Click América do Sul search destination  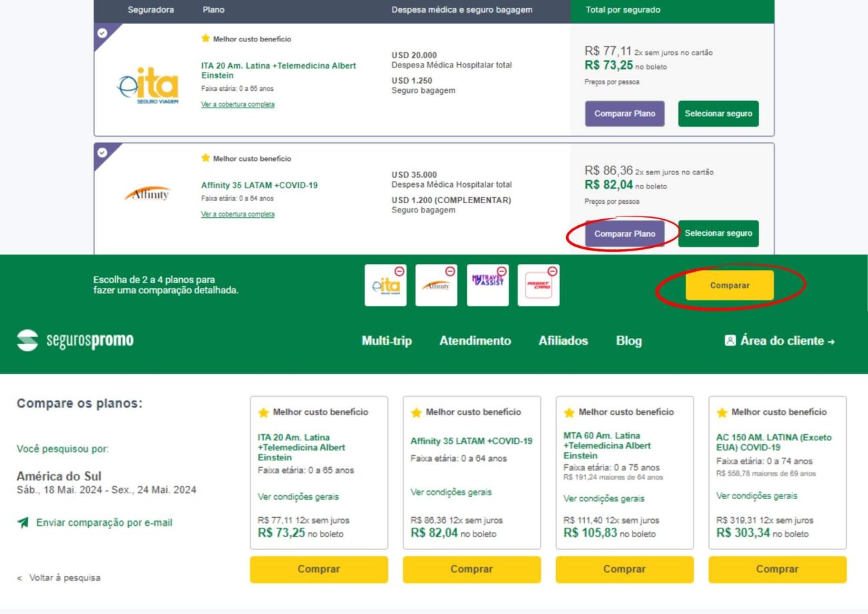click(x=59, y=476)
